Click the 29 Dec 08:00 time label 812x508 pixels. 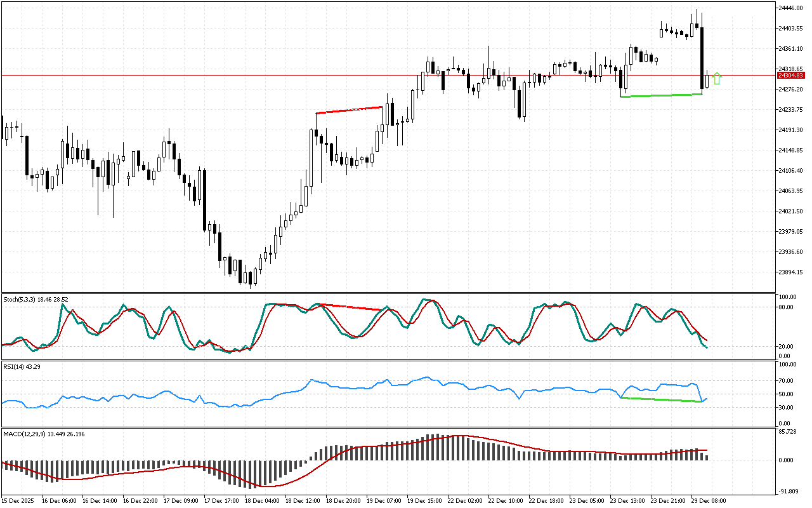[x=710, y=500]
